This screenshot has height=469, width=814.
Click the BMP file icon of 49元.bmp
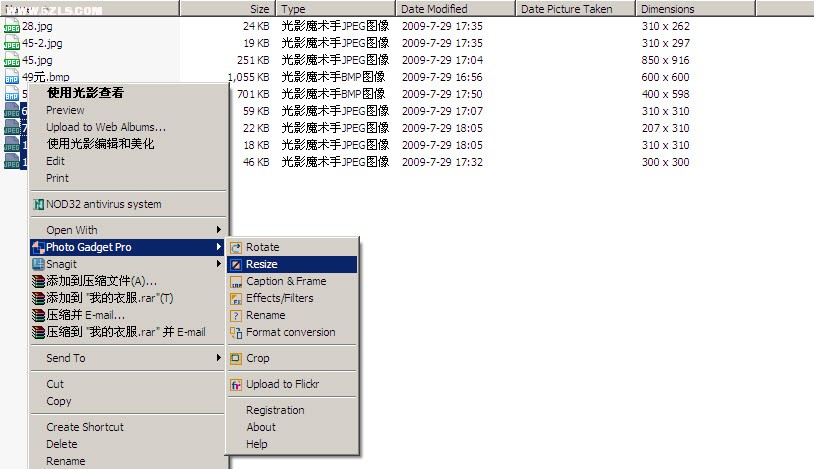pos(11,77)
